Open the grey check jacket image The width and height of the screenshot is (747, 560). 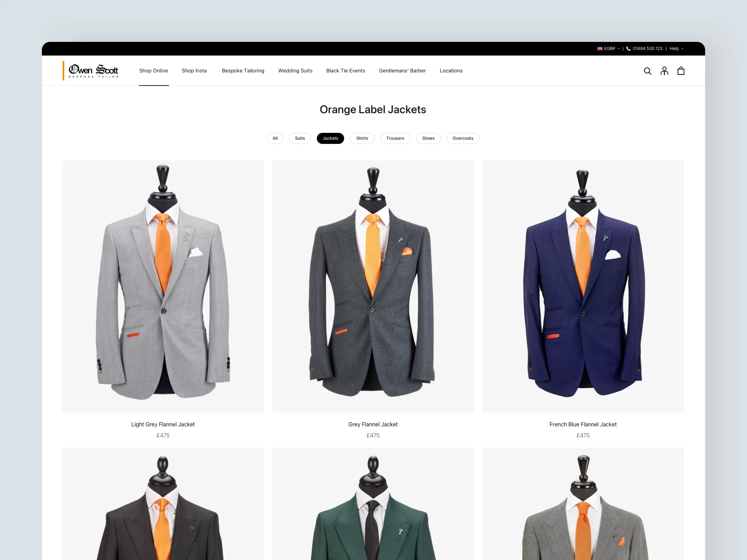[x=583, y=504]
